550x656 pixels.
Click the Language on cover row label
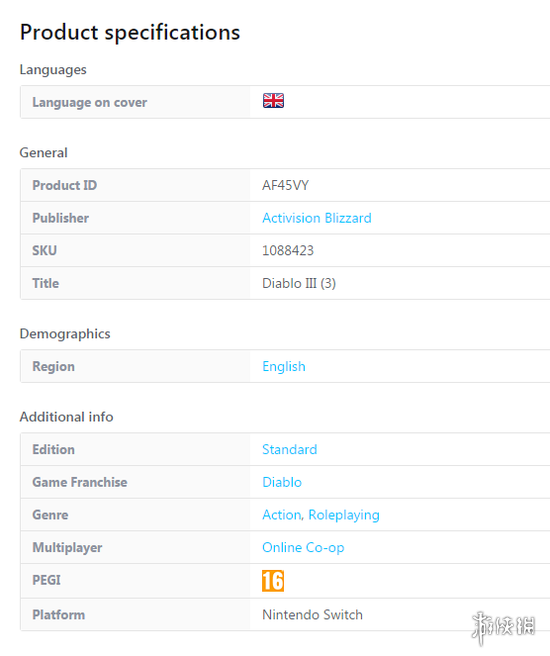coord(90,102)
